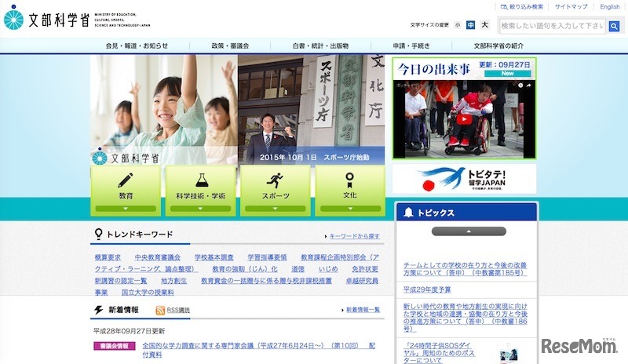Open the 学習指導要領 keyword link
Screen dimensions: 628x364
tap(267, 257)
